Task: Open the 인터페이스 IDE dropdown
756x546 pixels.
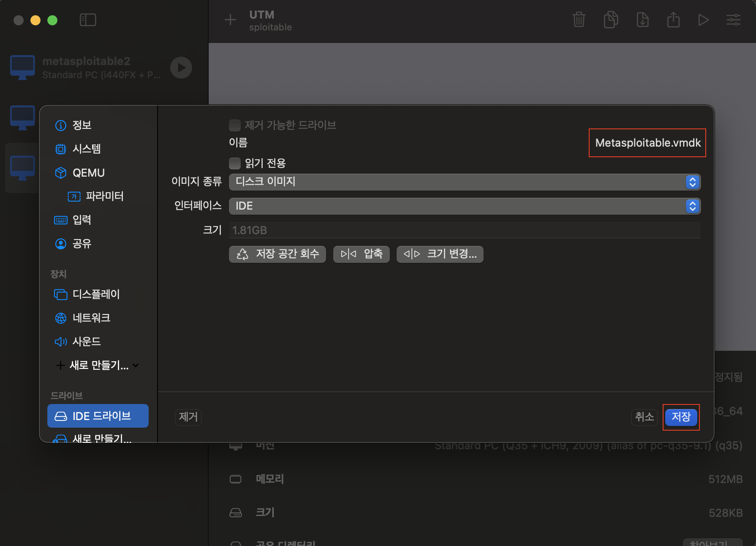Action: 465,206
